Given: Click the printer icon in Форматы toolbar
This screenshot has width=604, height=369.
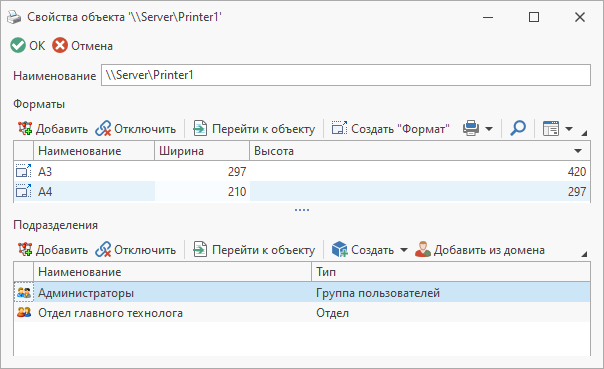Looking at the screenshot, I should click(471, 128).
